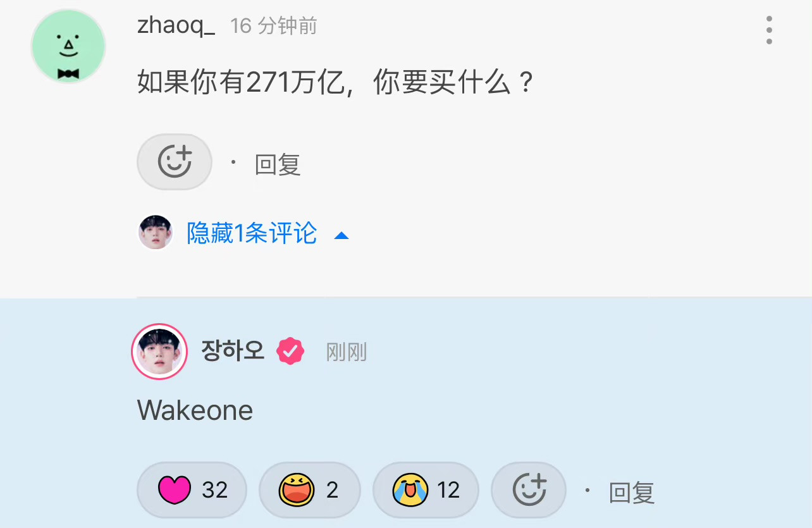Click the 刚刚 timestamp on the reply
812x528 pixels.
(x=347, y=352)
